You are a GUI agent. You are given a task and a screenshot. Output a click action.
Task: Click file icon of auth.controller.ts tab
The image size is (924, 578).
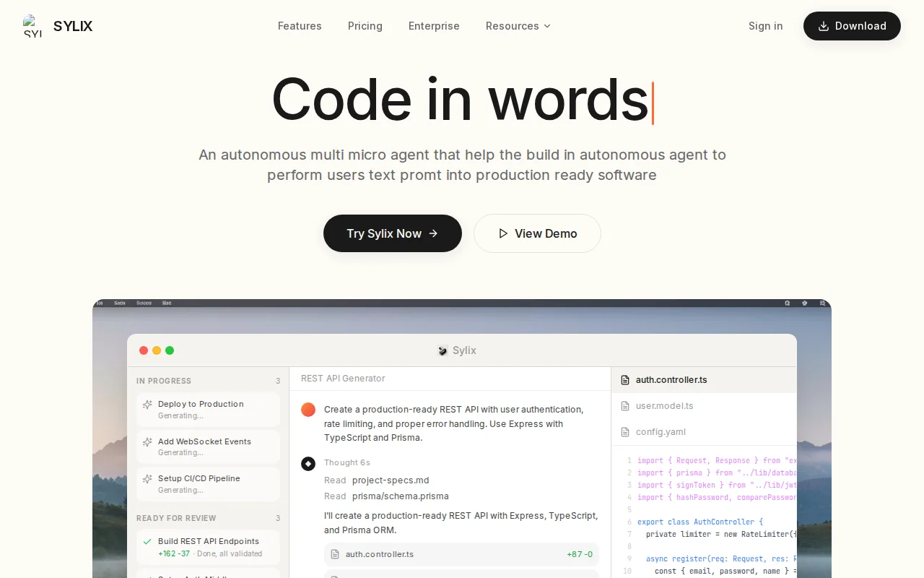coord(625,380)
